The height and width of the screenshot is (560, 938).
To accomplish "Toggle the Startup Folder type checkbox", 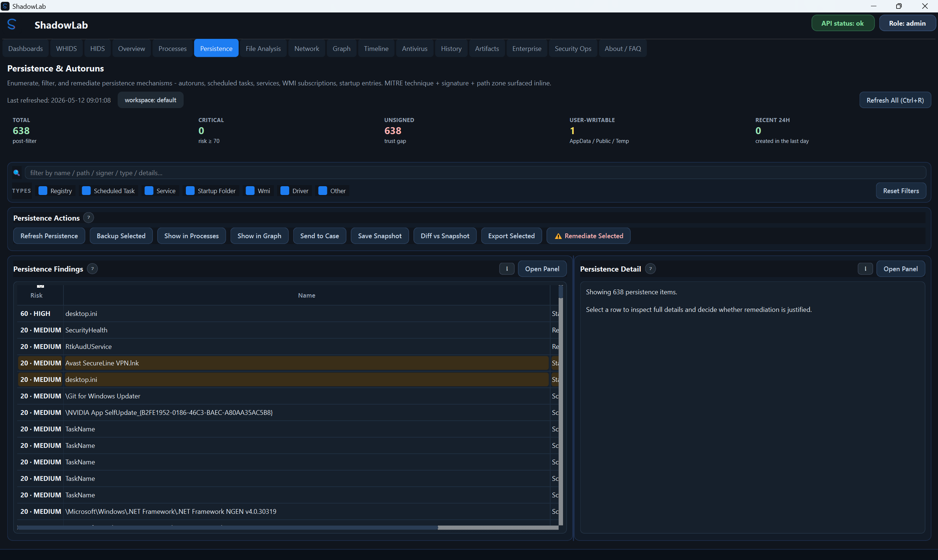I will point(190,191).
